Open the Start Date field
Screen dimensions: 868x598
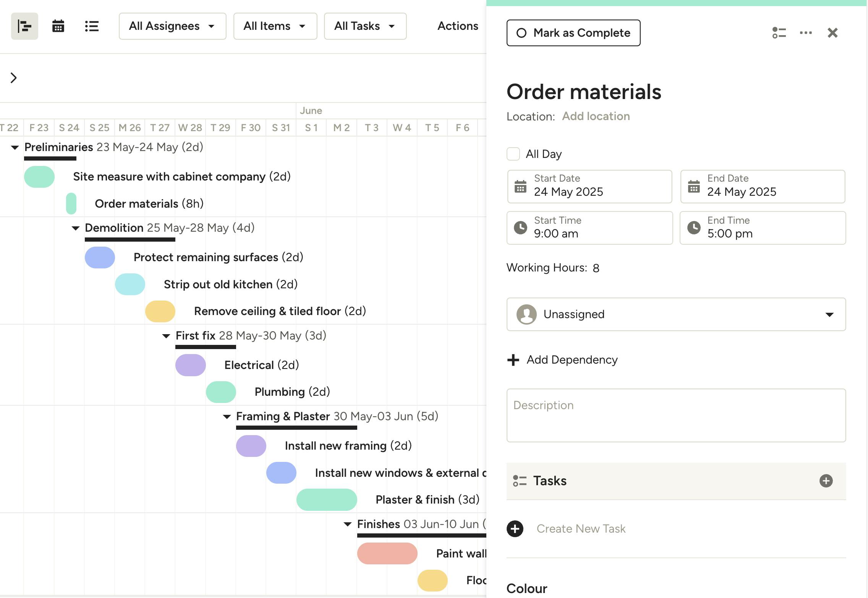(x=589, y=187)
